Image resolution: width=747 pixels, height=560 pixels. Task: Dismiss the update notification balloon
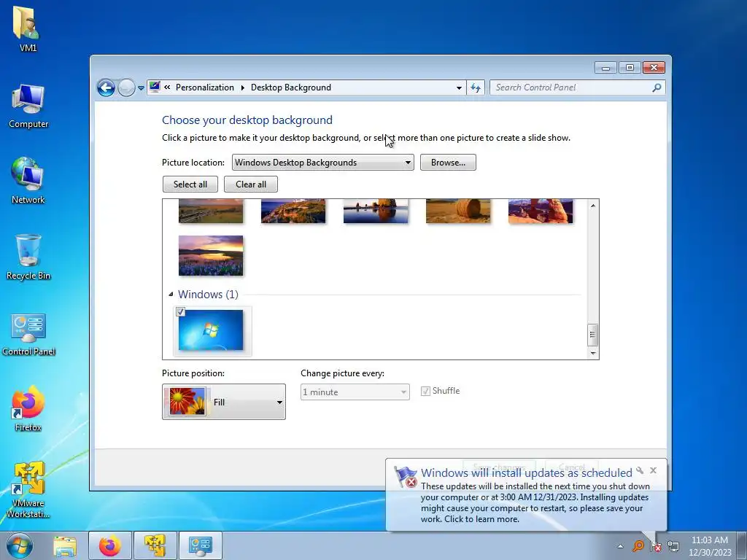[653, 470]
